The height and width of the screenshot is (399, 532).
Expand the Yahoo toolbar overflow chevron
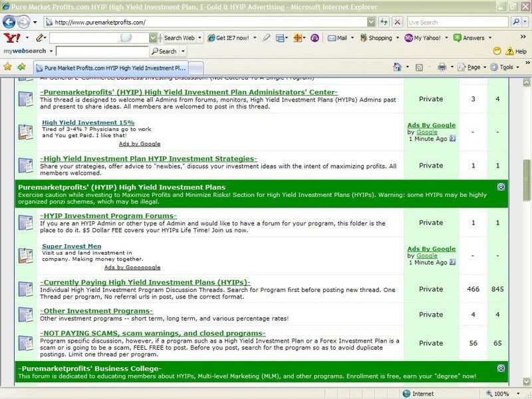(x=523, y=37)
